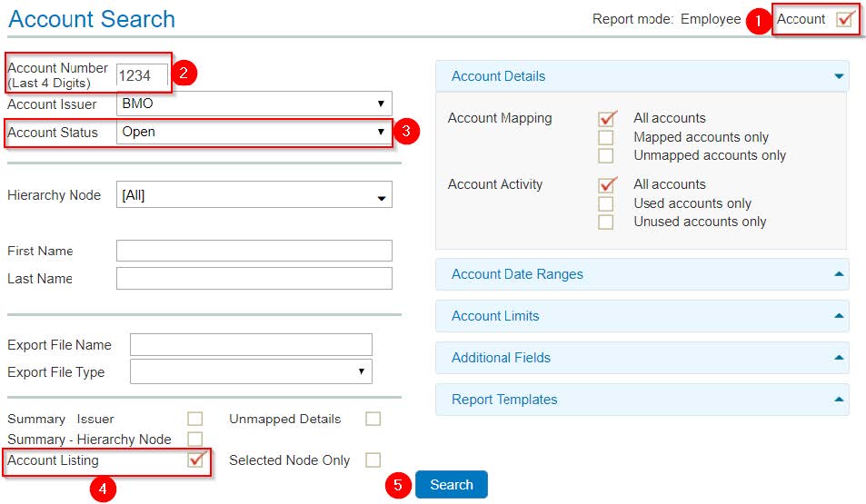
Task: Expand the Additional Fields arrow icon
Action: 839,358
